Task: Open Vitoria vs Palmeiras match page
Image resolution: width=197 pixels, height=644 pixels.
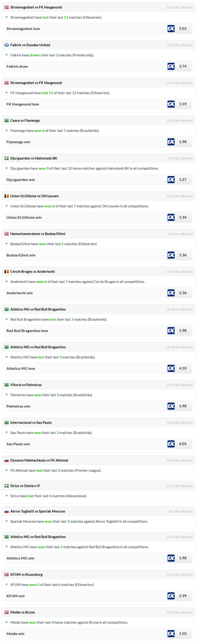Action: coord(26,385)
